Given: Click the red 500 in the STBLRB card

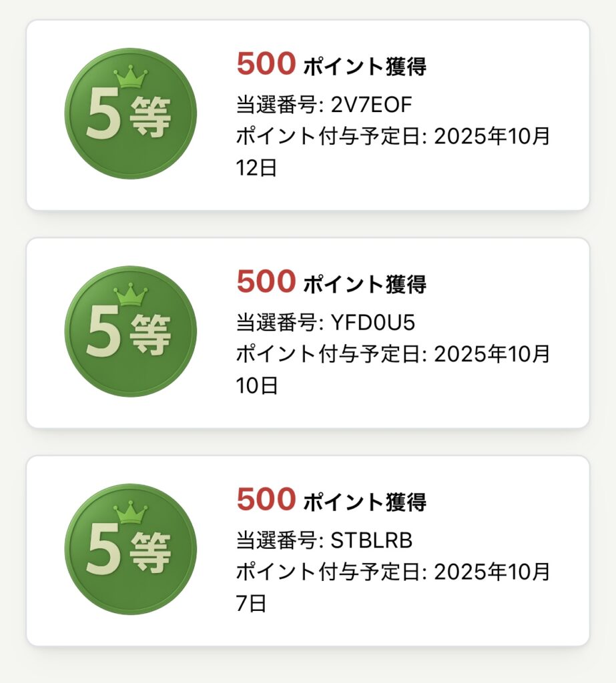Looking at the screenshot, I should [266, 500].
